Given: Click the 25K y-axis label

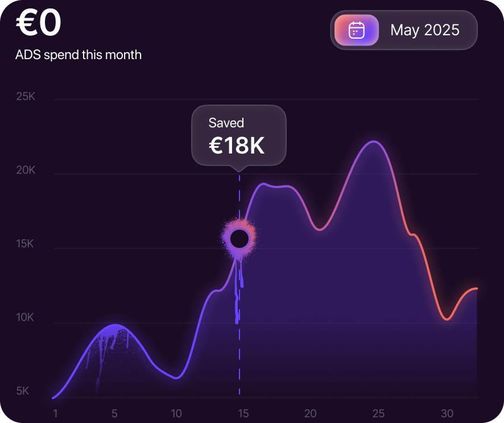Looking at the screenshot, I should 26,97.
